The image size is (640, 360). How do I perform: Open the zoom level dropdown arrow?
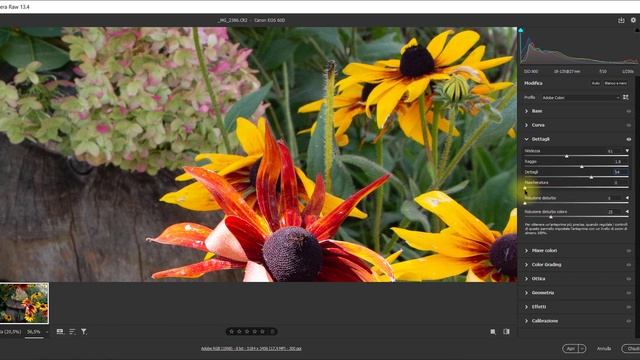tap(47, 332)
